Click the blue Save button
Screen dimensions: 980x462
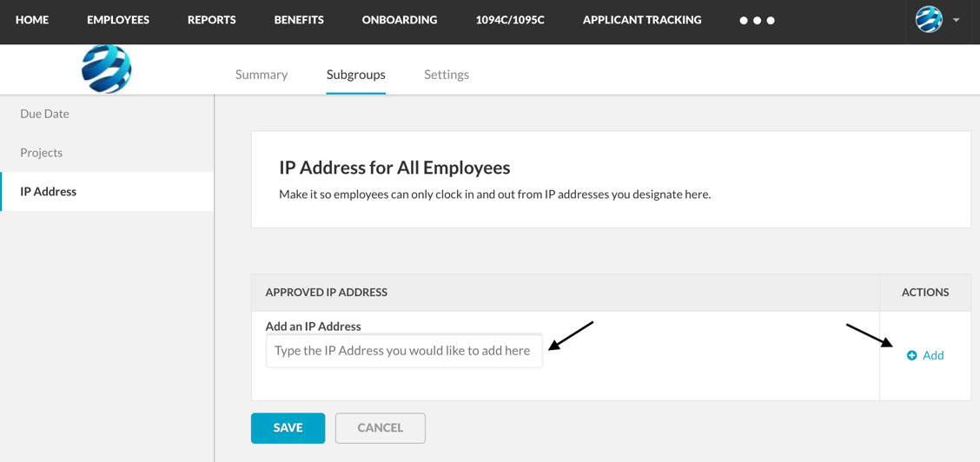click(288, 428)
